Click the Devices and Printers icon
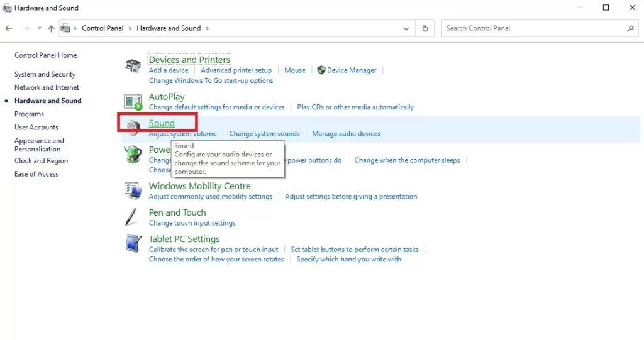Viewport: 644px width, 340px height. [x=133, y=66]
